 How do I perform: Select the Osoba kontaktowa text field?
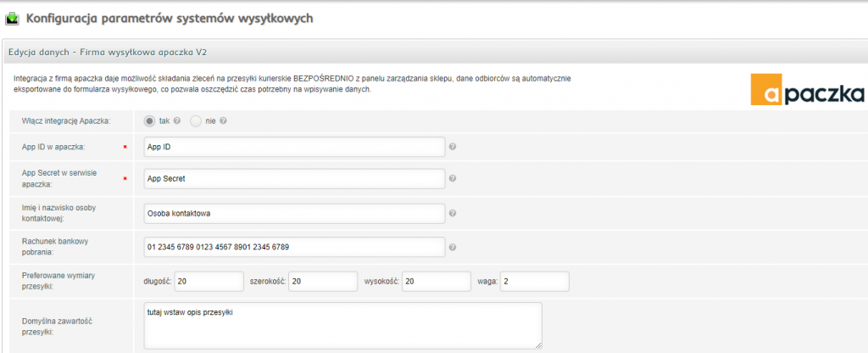[x=294, y=213]
